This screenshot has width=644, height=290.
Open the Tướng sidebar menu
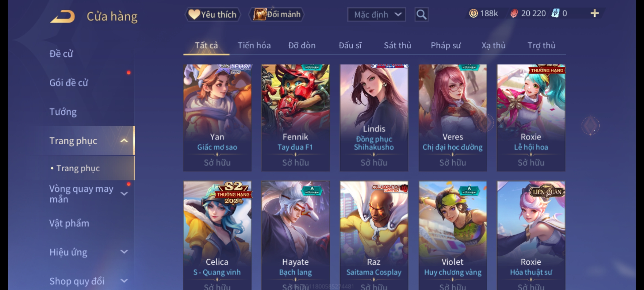click(63, 112)
